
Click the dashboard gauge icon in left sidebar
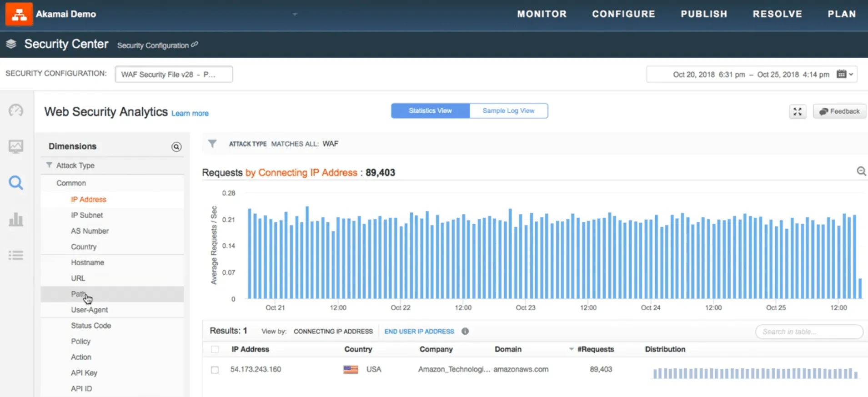pos(16,111)
